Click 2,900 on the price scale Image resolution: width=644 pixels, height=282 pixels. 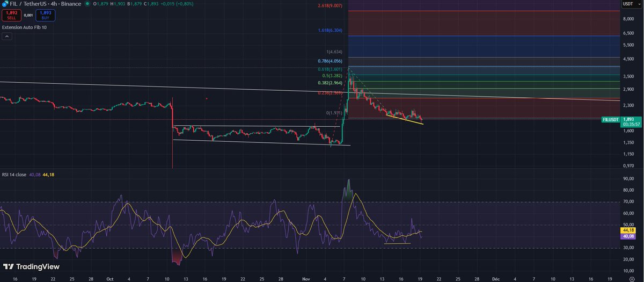point(628,88)
